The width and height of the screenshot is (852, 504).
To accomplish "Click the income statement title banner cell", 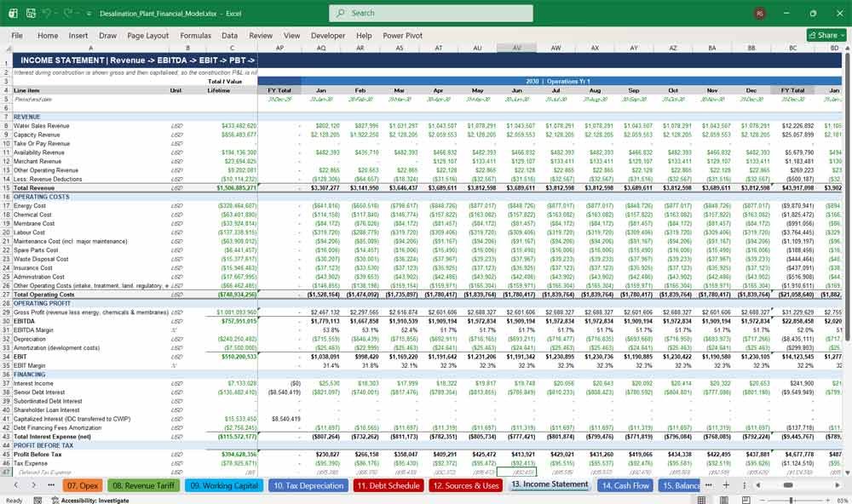I will pos(137,60).
